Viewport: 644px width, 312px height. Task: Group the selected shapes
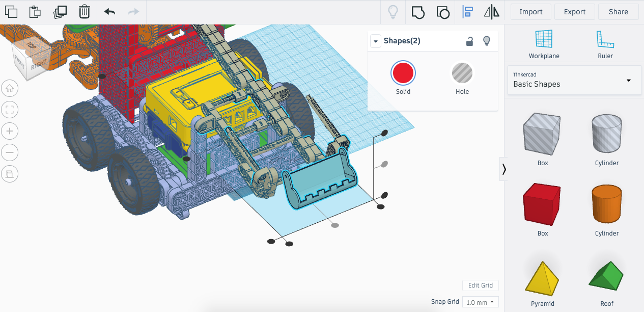pyautogui.click(x=418, y=11)
